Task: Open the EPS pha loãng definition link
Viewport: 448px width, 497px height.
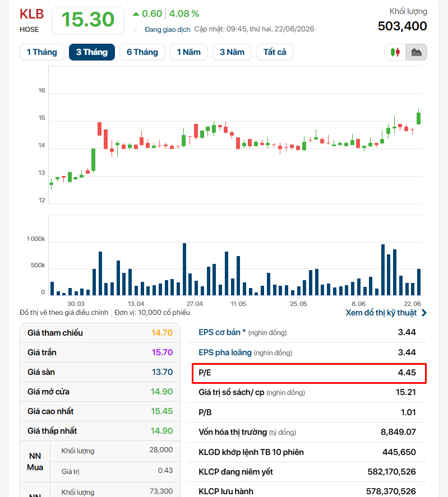Action: click(225, 352)
